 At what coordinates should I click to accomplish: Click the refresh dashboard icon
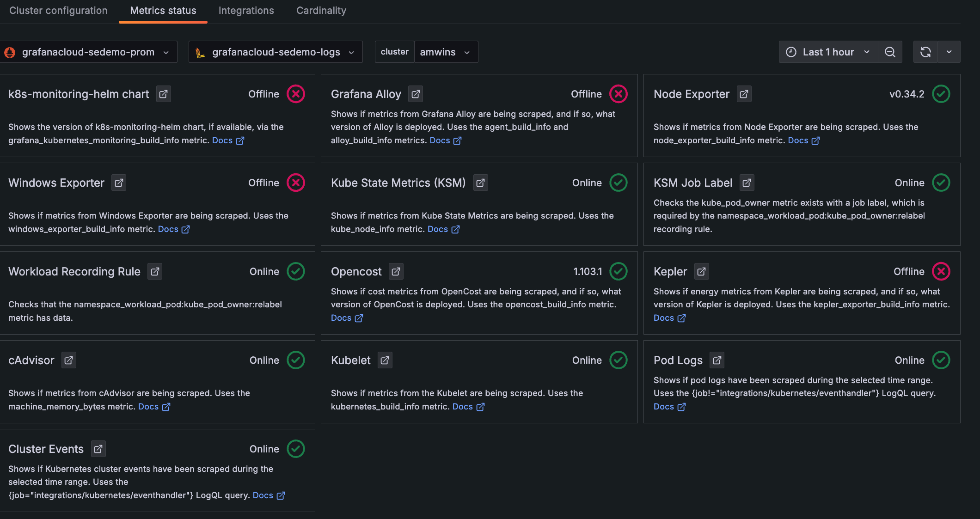pos(925,52)
